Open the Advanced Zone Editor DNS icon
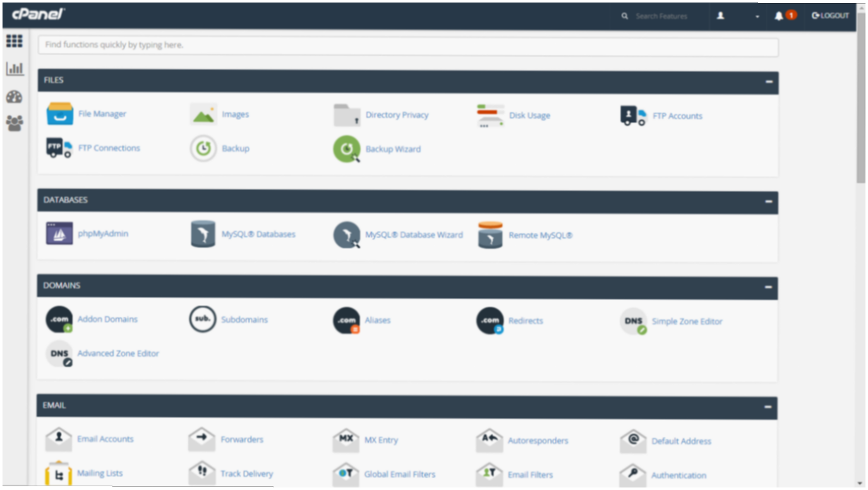The height and width of the screenshot is (490, 868). pyautogui.click(x=59, y=354)
